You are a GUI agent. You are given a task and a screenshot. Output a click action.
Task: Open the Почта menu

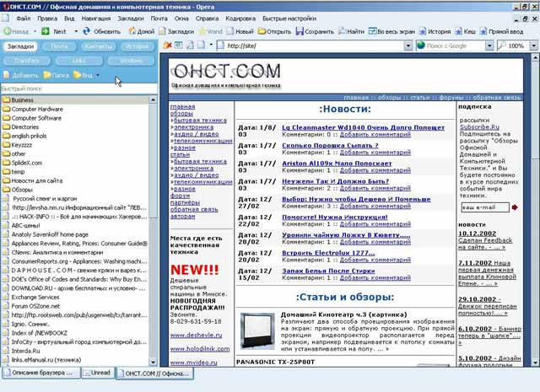[x=159, y=19]
